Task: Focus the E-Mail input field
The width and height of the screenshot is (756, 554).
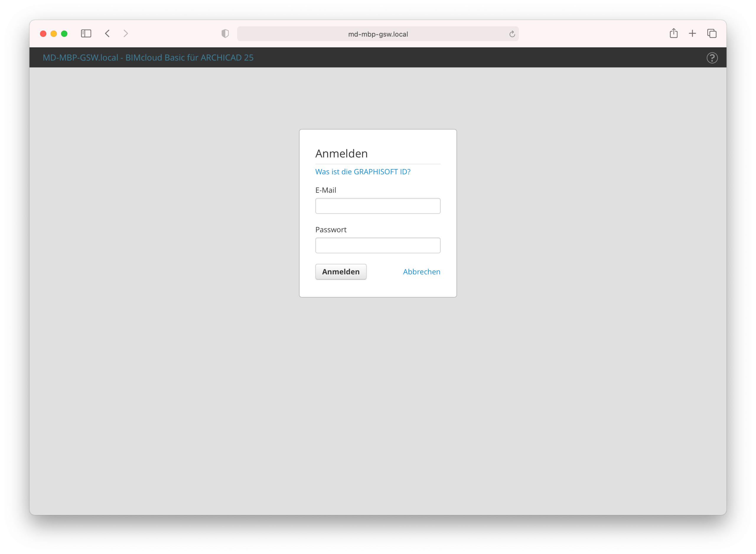Action: click(x=378, y=206)
